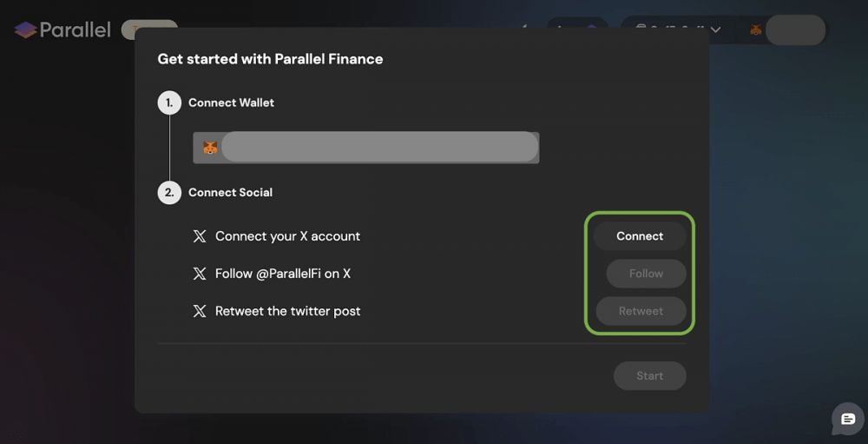The width and height of the screenshot is (868, 444).
Task: Click the MetaMask fox icon beside wallet address
Action: tap(210, 148)
